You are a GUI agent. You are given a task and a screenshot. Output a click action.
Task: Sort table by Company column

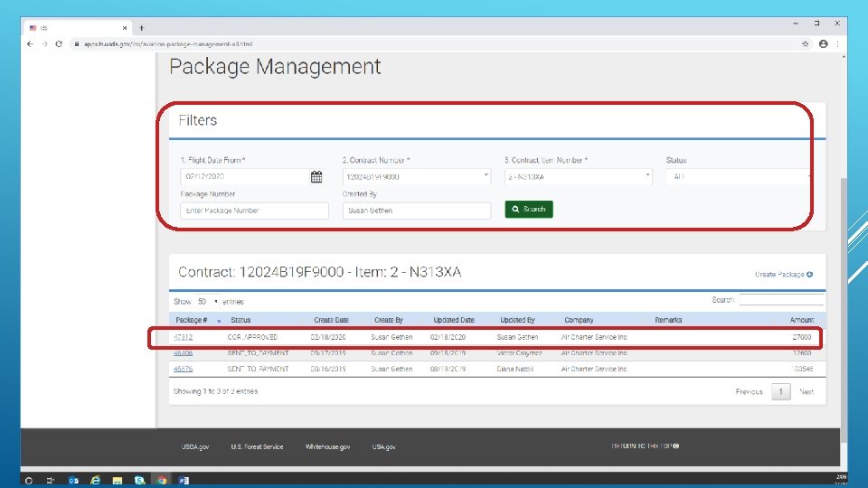click(x=579, y=320)
